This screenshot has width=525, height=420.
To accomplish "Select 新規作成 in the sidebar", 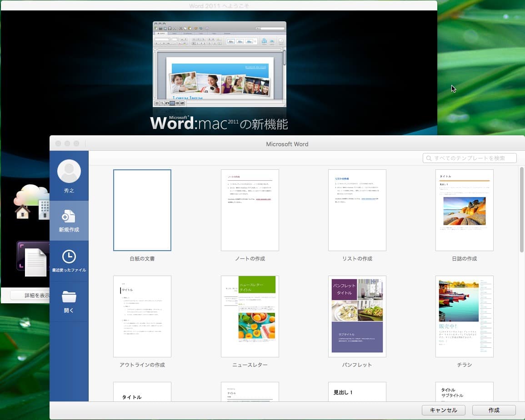I will (69, 221).
